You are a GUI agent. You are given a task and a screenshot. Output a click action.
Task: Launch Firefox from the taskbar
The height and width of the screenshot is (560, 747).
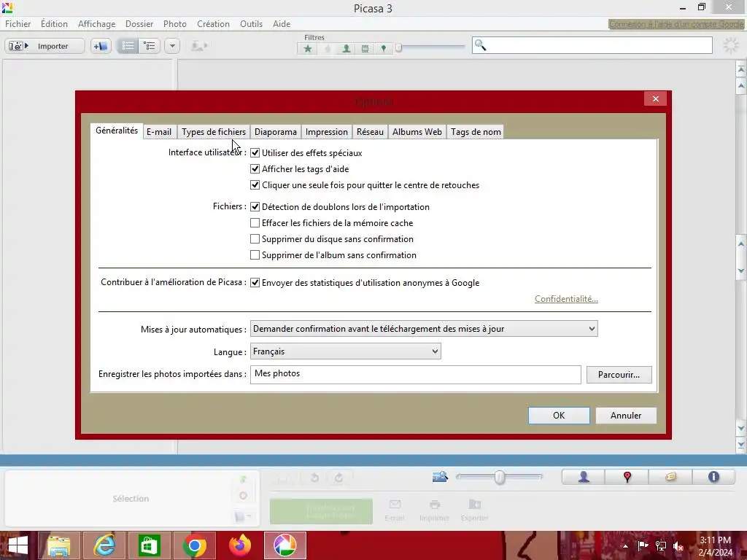pos(239,545)
